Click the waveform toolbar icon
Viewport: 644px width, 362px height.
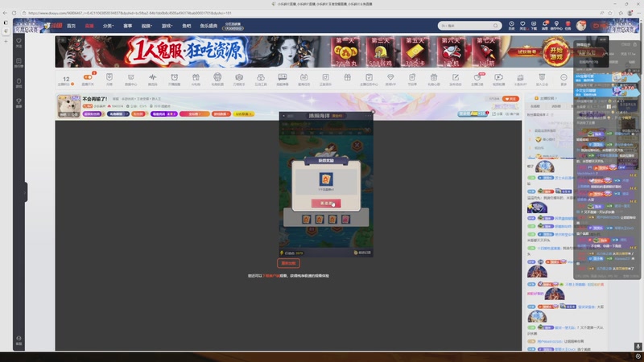pos(153,79)
